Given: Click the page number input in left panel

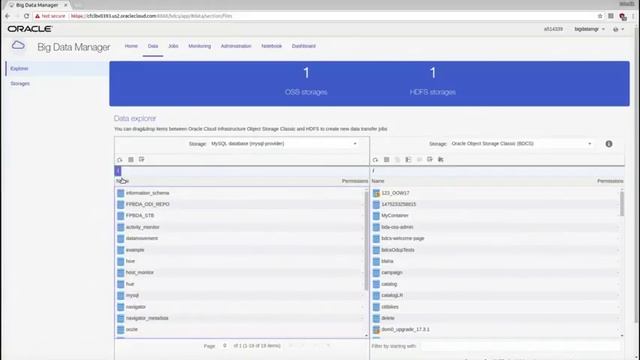Looking at the screenshot, I should click(x=225, y=346).
